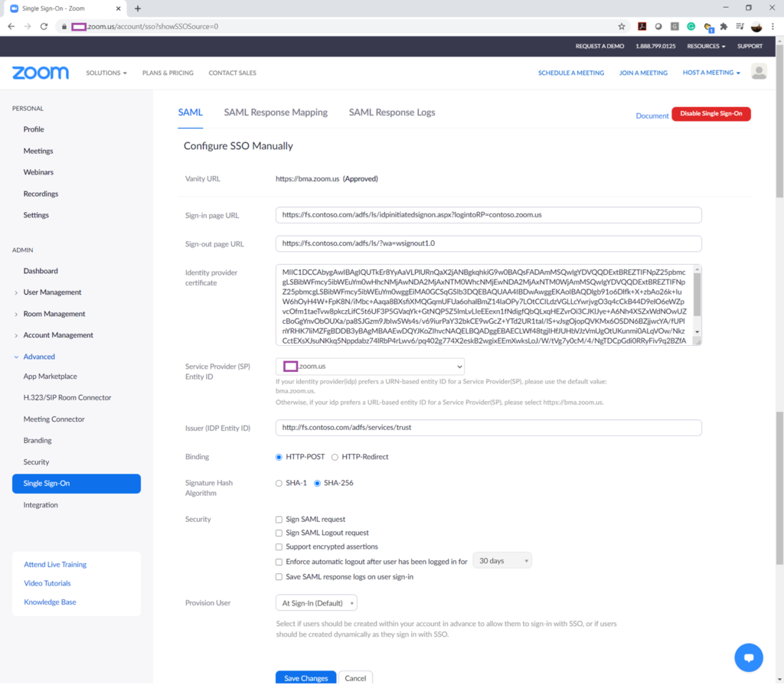Open the chat help bubble icon
This screenshot has width=784, height=685.
(x=749, y=657)
